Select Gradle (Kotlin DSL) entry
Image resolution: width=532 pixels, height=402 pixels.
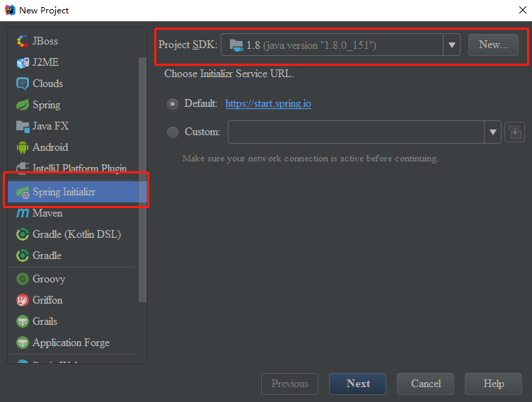[x=74, y=234]
